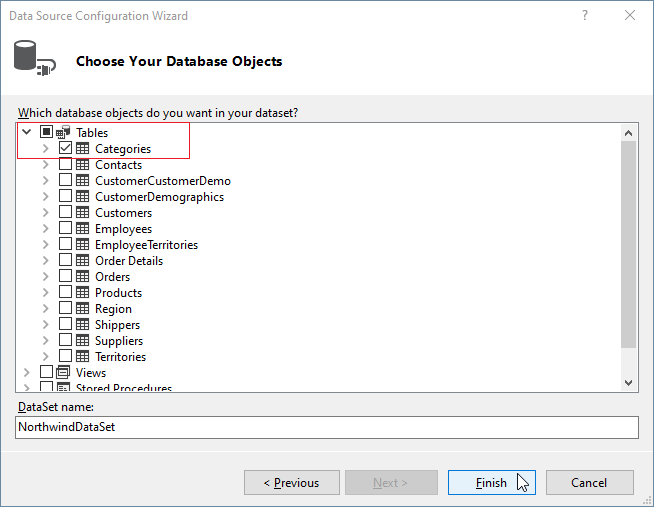Click the Suppliers table icon
This screenshot has height=507, width=654.
point(83,340)
